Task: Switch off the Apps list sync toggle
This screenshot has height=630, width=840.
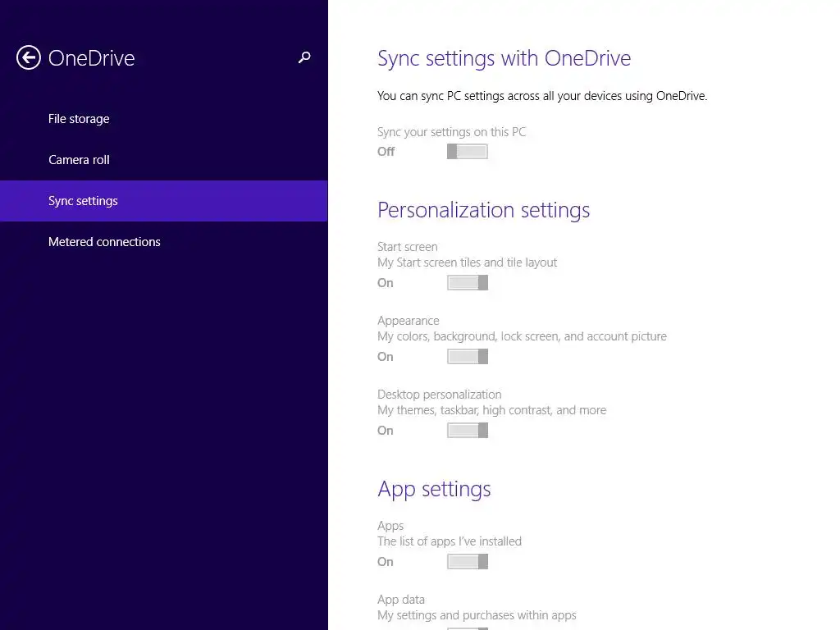Action: click(x=468, y=561)
